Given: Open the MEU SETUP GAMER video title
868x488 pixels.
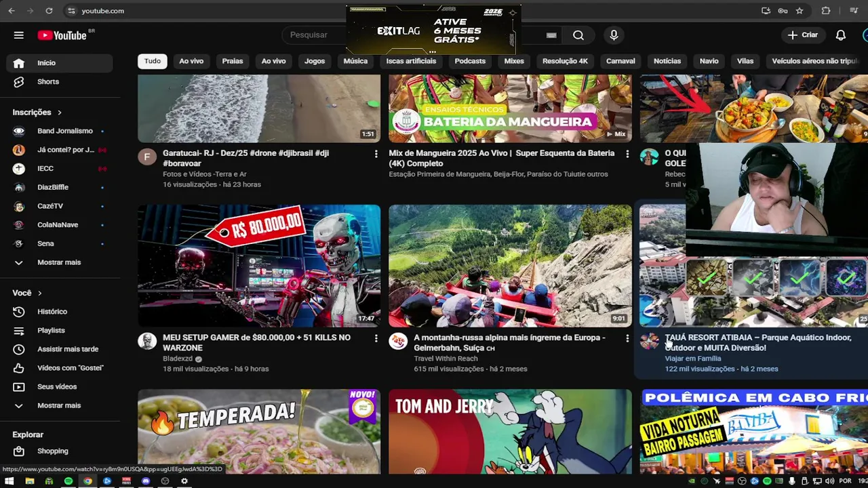Looking at the screenshot, I should (x=256, y=342).
